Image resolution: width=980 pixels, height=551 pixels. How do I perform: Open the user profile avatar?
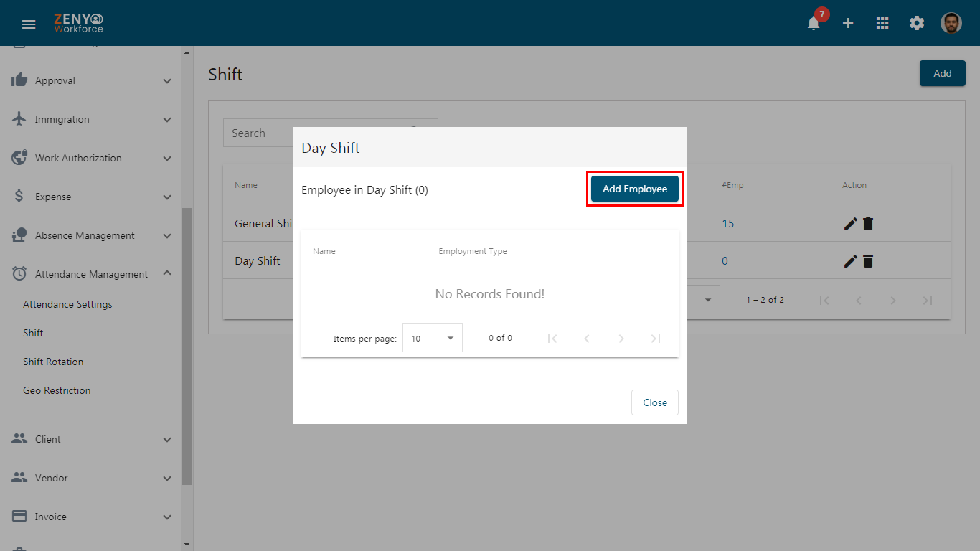click(951, 23)
